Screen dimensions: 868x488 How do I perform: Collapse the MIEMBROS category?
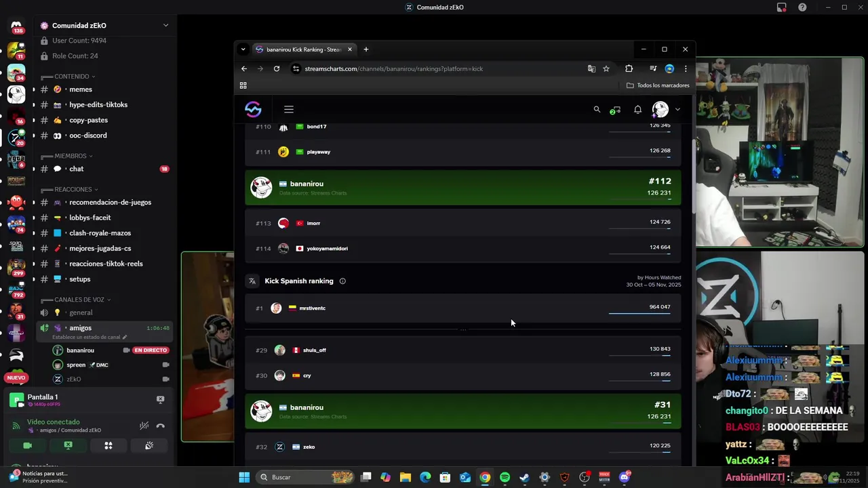70,156
